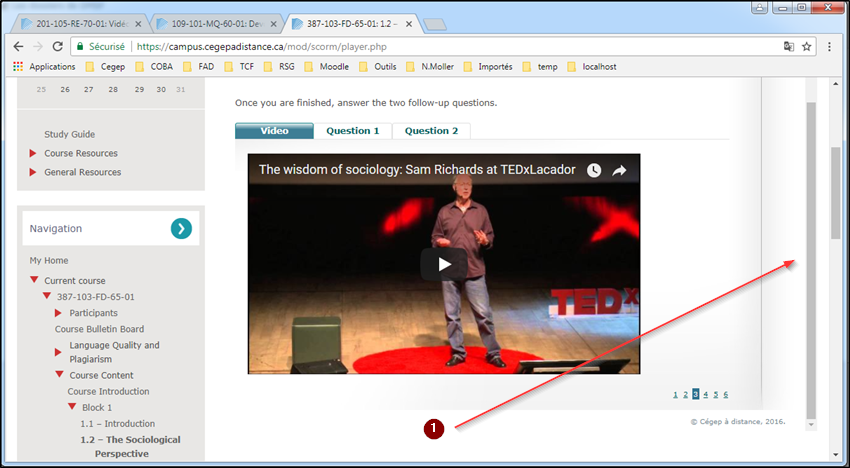
Task: Open the Chrome menu three-dots icon
Action: pos(828,46)
